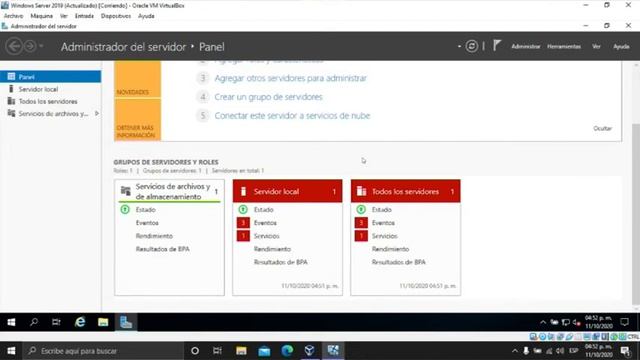The height and width of the screenshot is (360, 640).
Task: Launch Internet Explorer from guest taskbar
Action: click(x=80, y=322)
